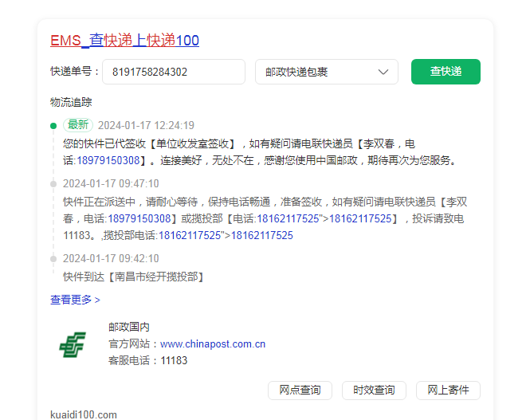Click the green 查快递 button

pyautogui.click(x=446, y=71)
